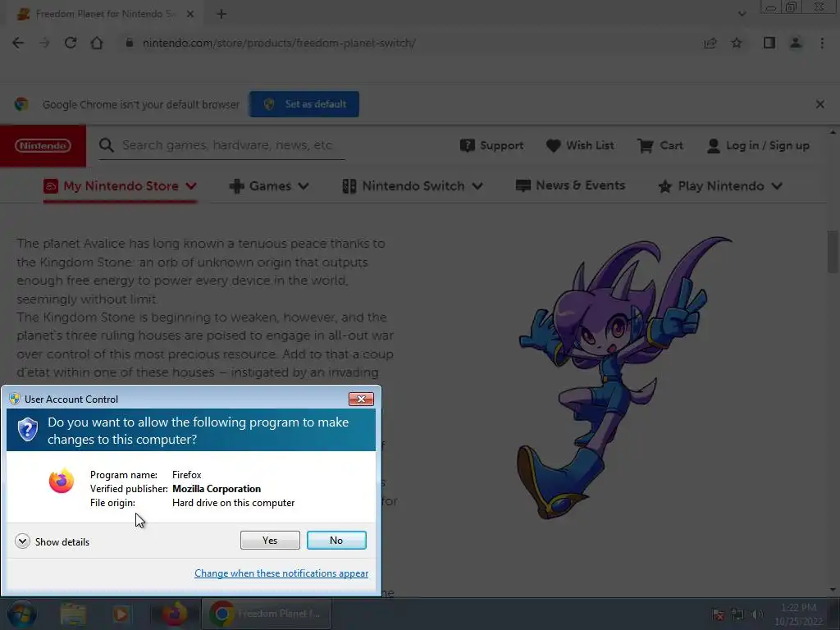Image resolution: width=840 pixels, height=630 pixels.
Task: Select the Freedom Planet browser tab
Action: [x=104, y=14]
